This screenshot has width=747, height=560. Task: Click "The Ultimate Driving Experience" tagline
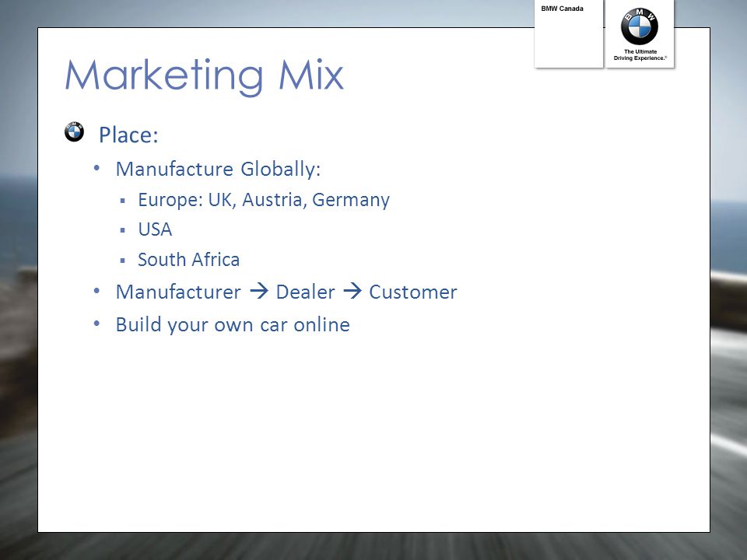click(x=640, y=54)
